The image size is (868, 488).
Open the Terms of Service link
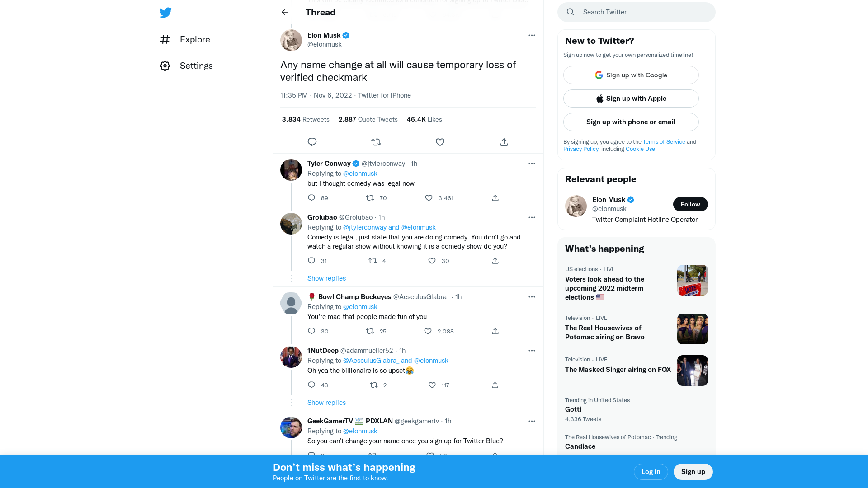coord(664,141)
